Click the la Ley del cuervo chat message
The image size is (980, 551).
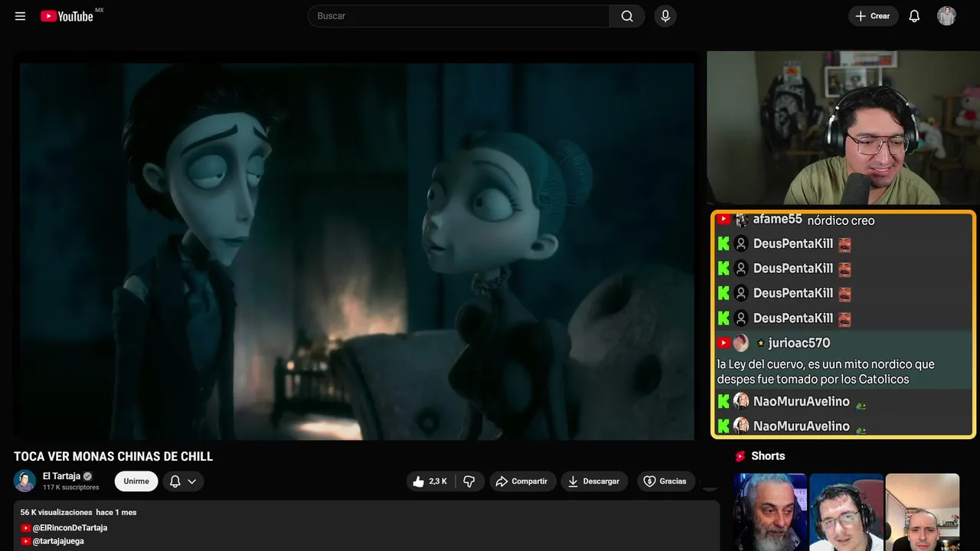tap(825, 372)
